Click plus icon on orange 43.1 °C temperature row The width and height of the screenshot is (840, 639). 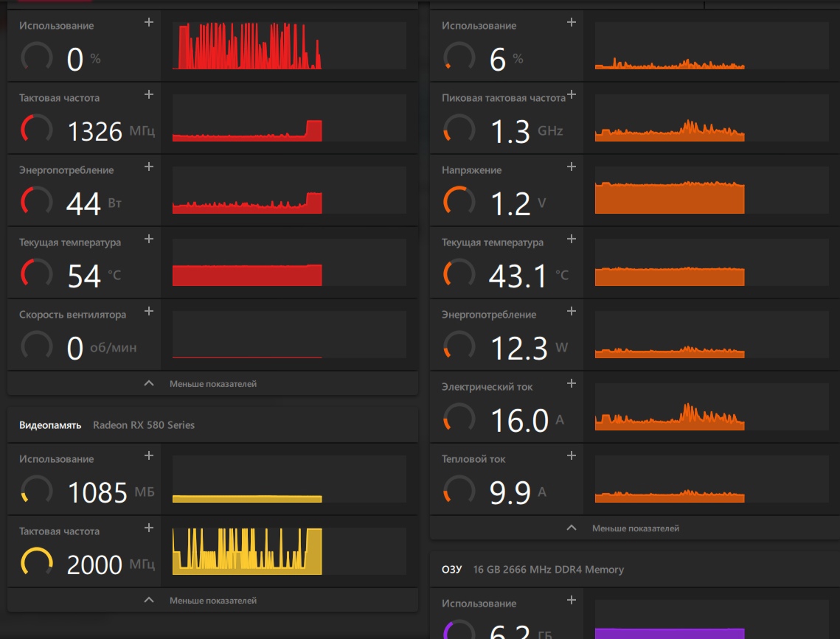571,240
